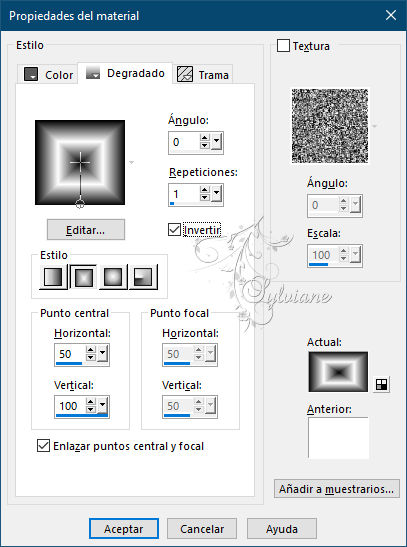Confirm with the Aceptar button
Viewport: 407px width, 547px height.
[124, 529]
